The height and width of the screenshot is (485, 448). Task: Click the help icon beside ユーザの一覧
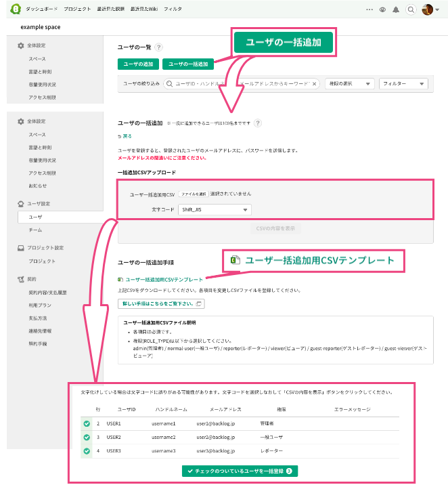[x=158, y=47]
